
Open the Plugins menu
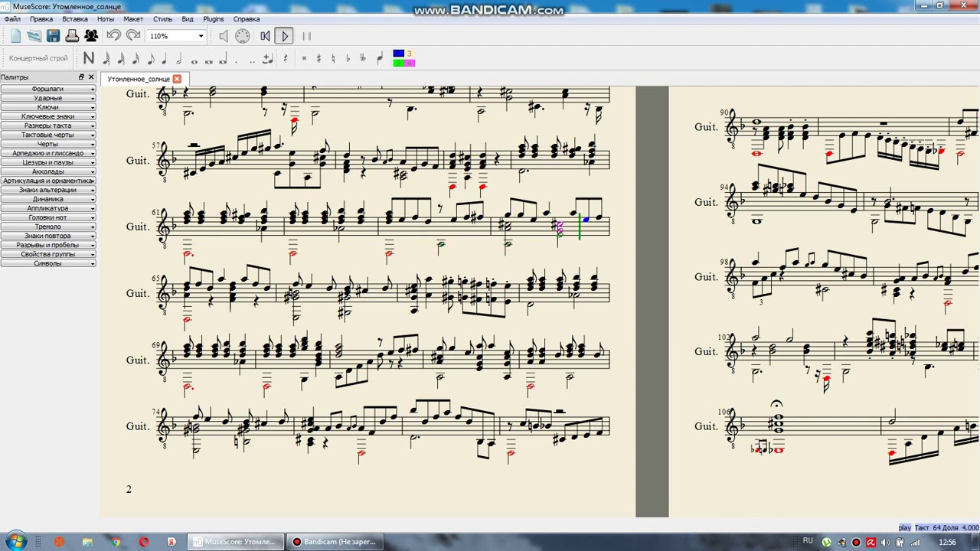[x=214, y=19]
